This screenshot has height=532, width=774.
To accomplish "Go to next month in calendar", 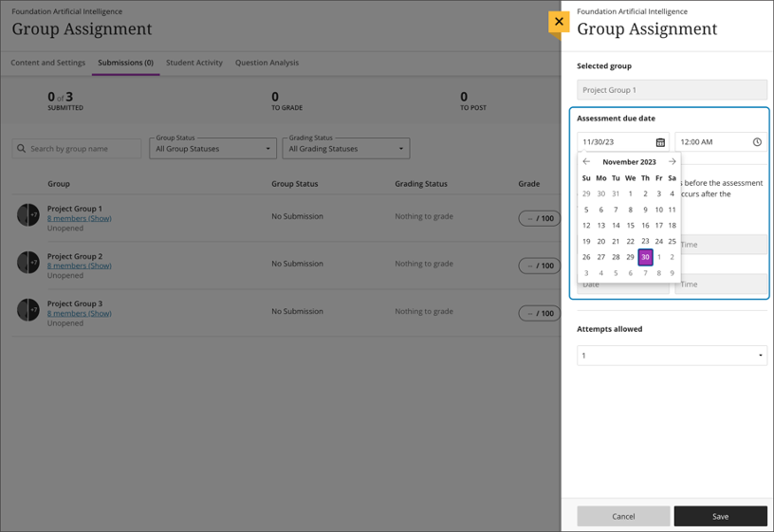I will coord(672,162).
